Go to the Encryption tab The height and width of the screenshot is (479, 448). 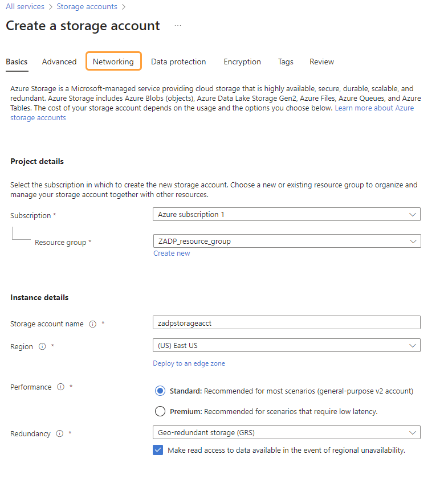242,62
